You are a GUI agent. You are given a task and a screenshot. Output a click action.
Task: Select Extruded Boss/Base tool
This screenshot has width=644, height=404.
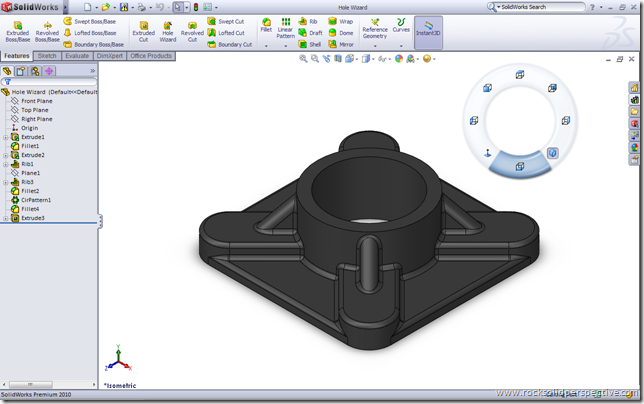tap(18, 32)
